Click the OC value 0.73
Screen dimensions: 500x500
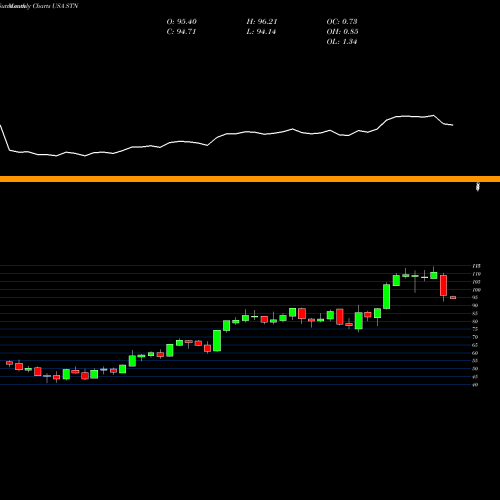[x=350, y=22]
